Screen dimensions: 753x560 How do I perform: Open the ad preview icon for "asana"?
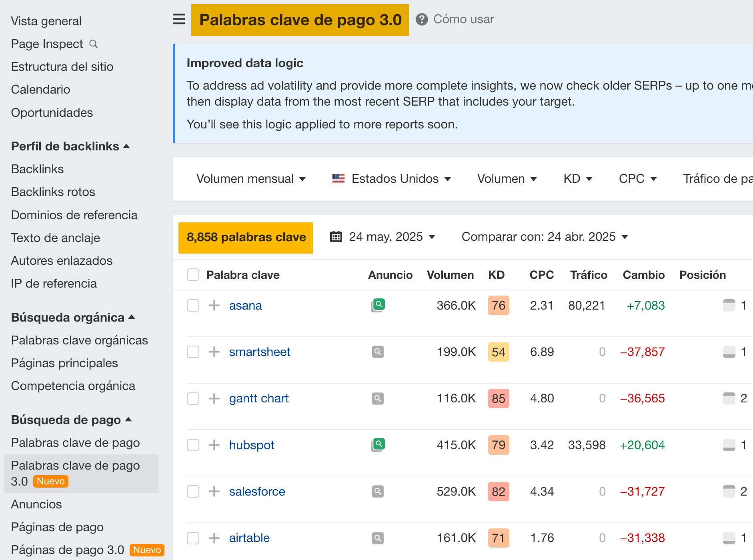(378, 305)
